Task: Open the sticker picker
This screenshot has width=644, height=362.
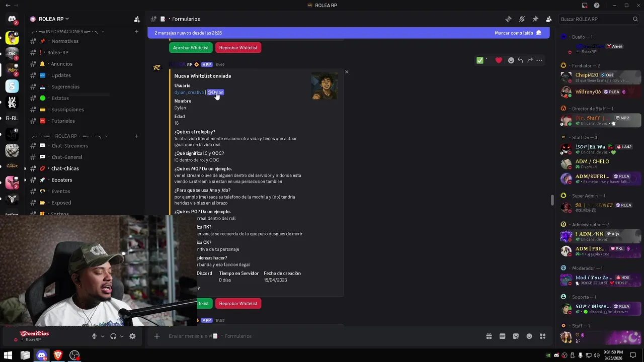Action: [516, 336]
